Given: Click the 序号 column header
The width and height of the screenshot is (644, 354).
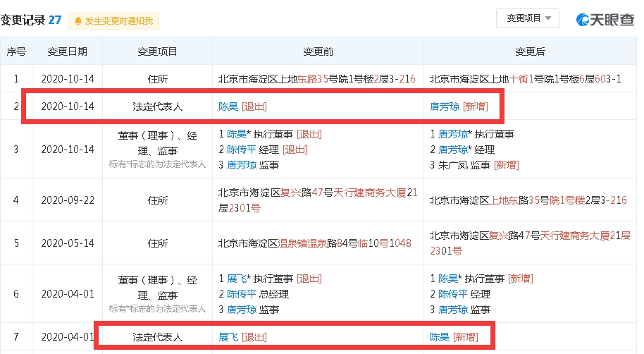Looking at the screenshot, I should pyautogui.click(x=16, y=52).
